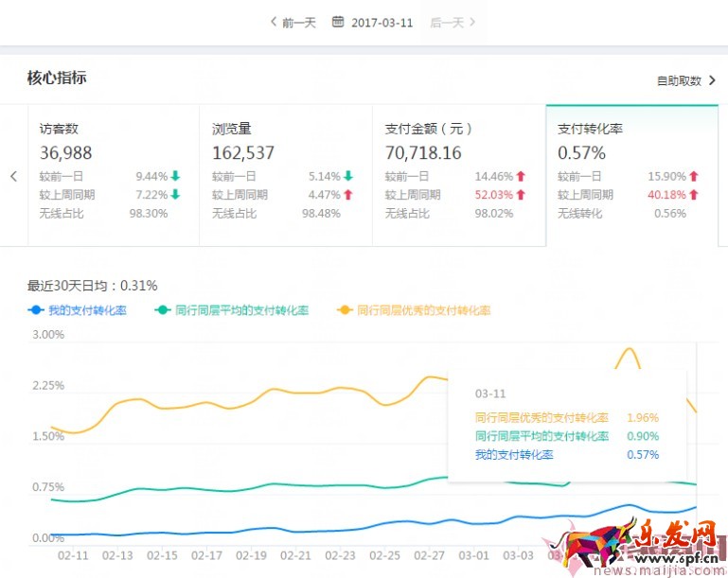Image resolution: width=728 pixels, height=578 pixels.
Task: Click the calendar icon beside 2017-03-11
Action: 338,22
